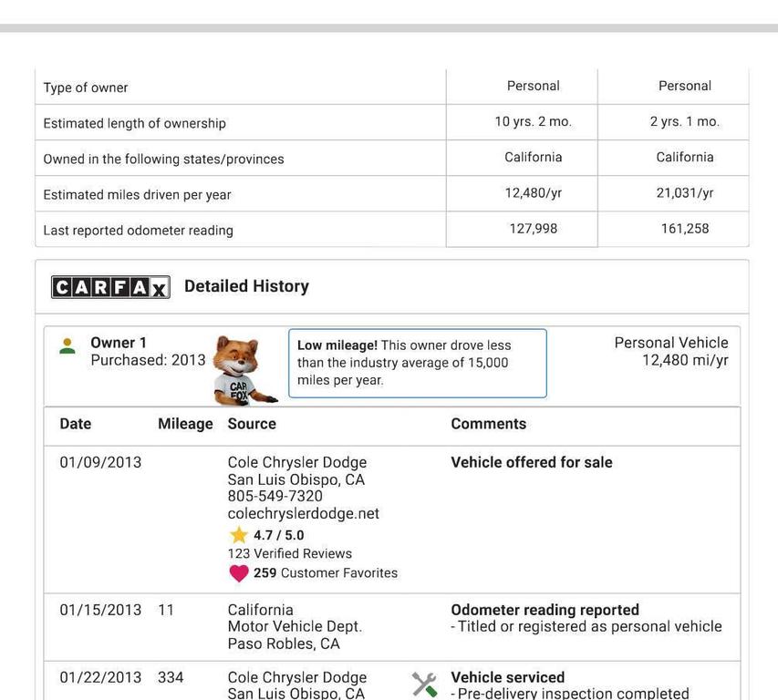Select the Comments column header
Screen dimensions: 778x700
click(488, 424)
